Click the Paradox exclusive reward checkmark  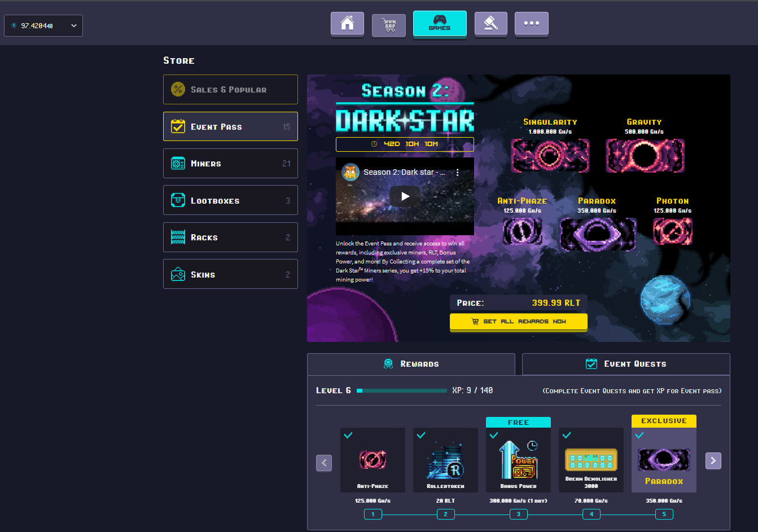pos(639,435)
